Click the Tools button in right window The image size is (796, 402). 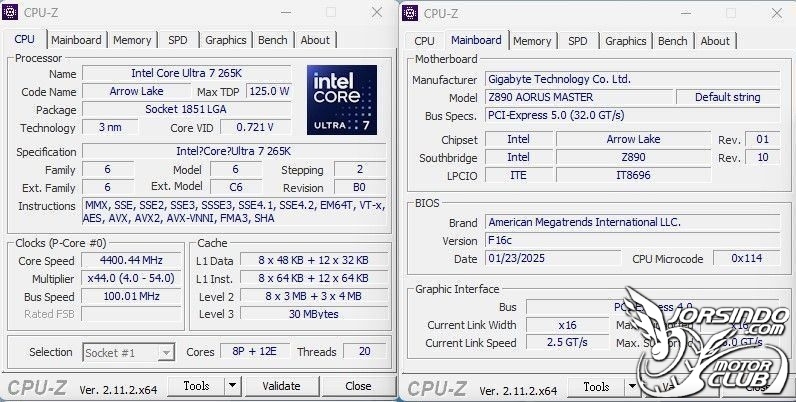point(596,387)
